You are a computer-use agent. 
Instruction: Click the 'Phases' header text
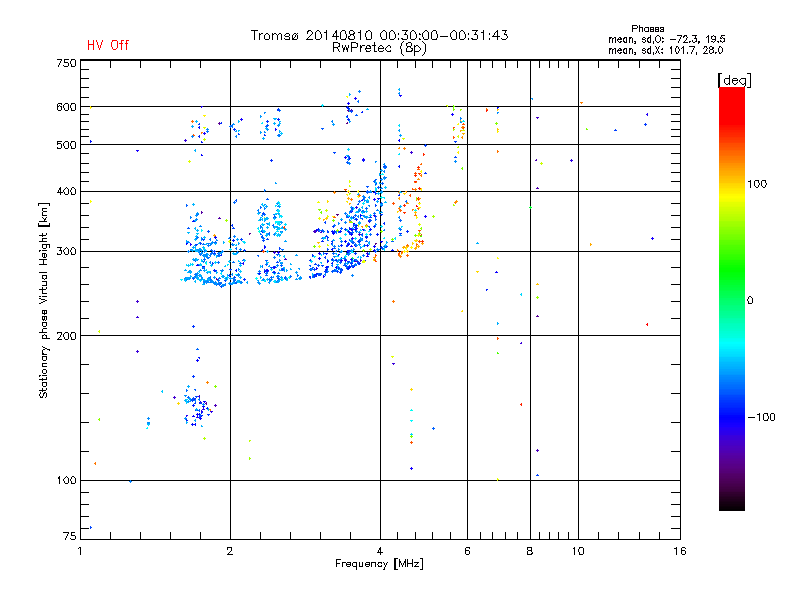point(647,29)
